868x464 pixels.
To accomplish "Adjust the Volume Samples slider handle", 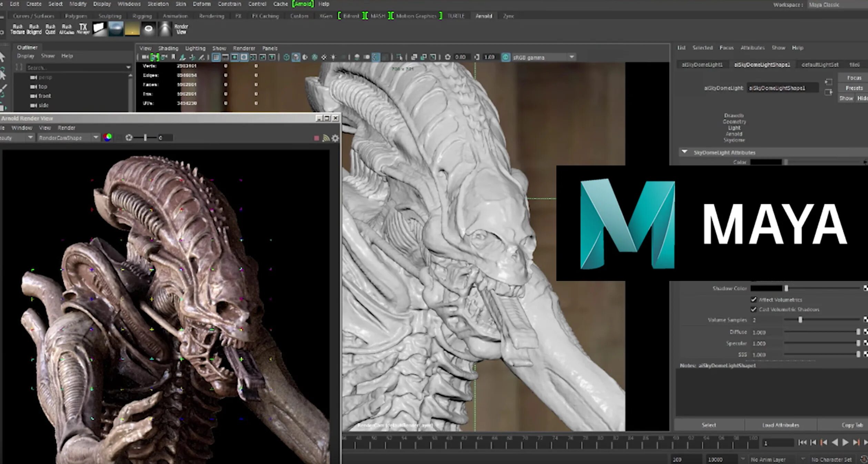I will 800,320.
